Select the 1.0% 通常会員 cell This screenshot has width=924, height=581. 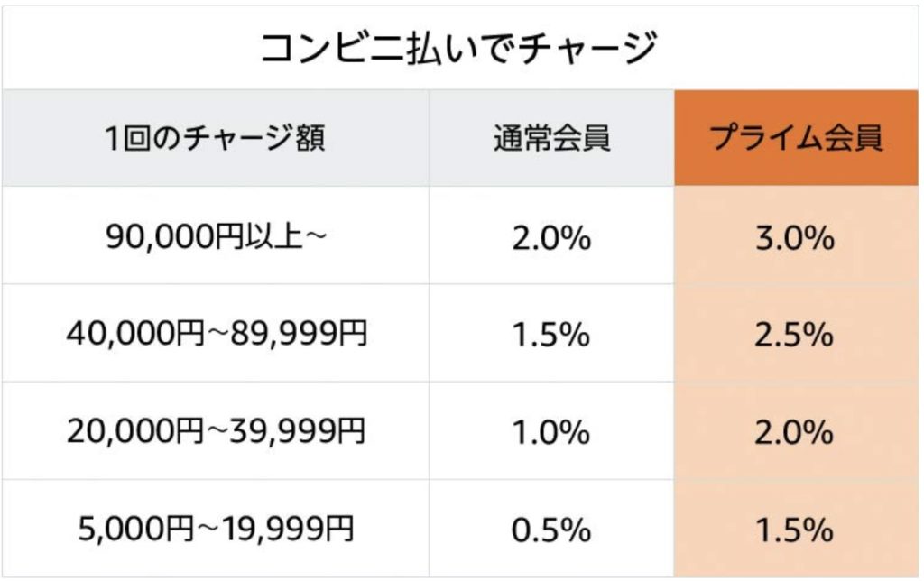[551, 432]
